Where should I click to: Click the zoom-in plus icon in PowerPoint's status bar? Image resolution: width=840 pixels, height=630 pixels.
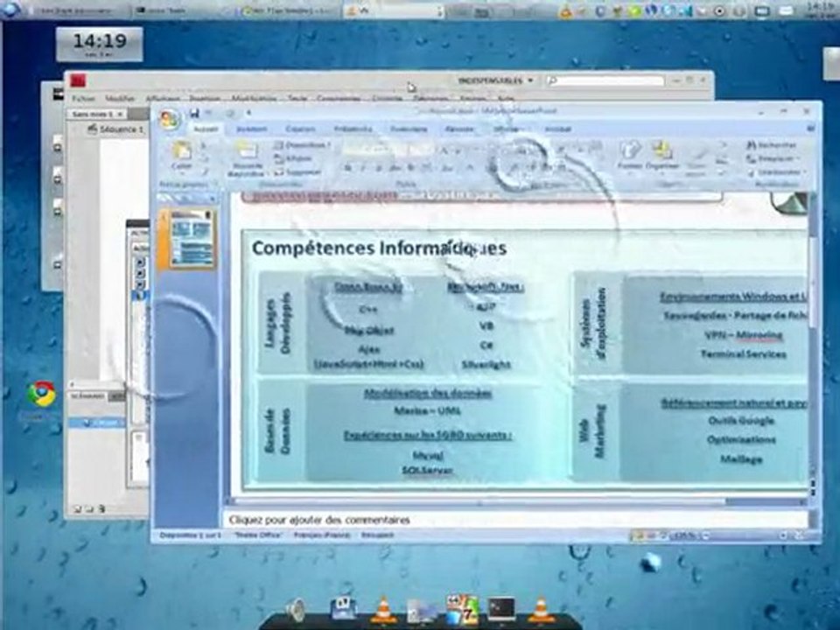click(x=784, y=535)
